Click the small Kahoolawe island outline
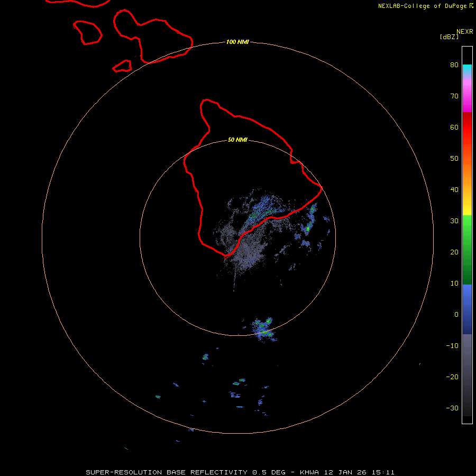Viewport: 476px width, 476px height. [x=122, y=66]
